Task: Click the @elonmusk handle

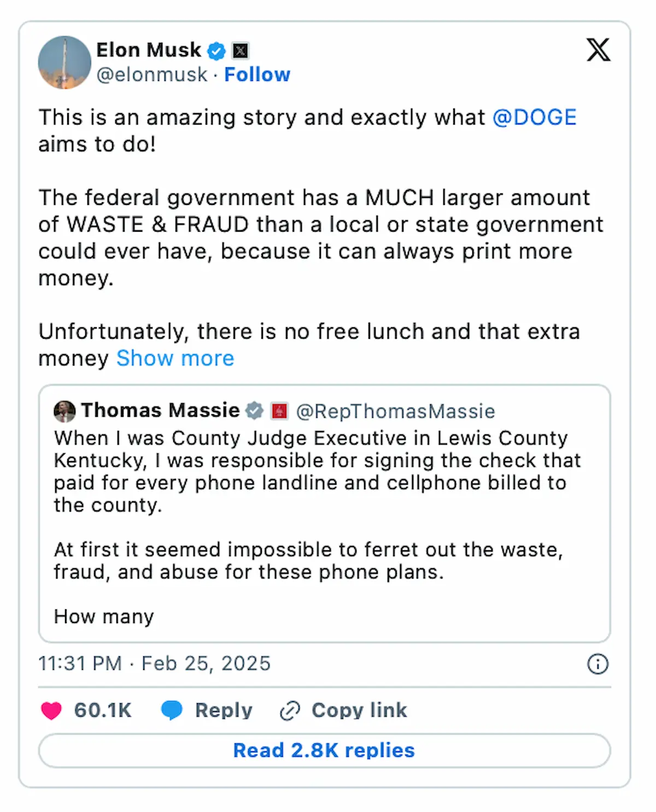Action: (152, 74)
